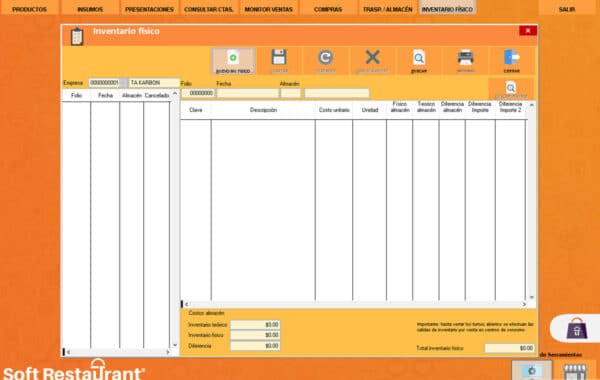Open the purple shopping bag icon

pyautogui.click(x=577, y=328)
